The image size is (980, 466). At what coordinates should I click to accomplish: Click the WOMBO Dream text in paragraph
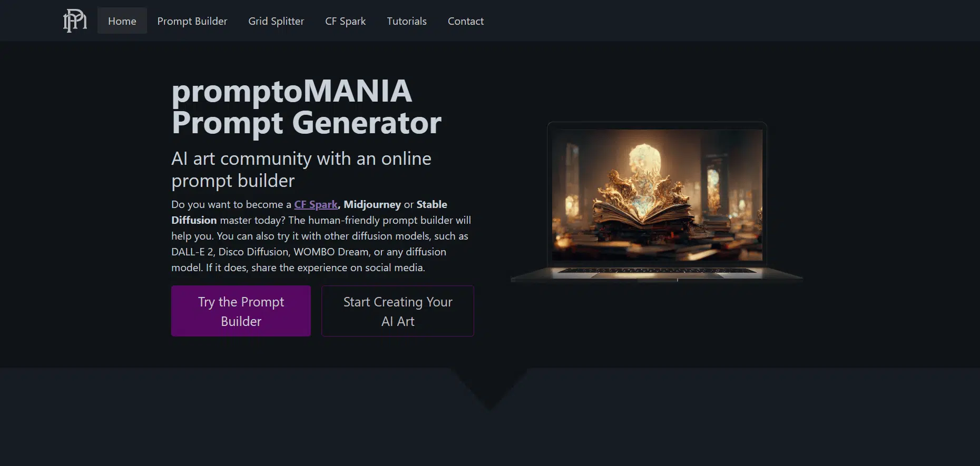331,252
